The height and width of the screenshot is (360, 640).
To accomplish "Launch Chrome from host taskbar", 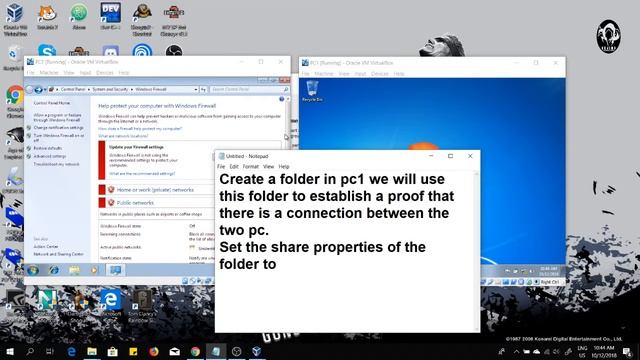I will pyautogui.click(x=195, y=351).
